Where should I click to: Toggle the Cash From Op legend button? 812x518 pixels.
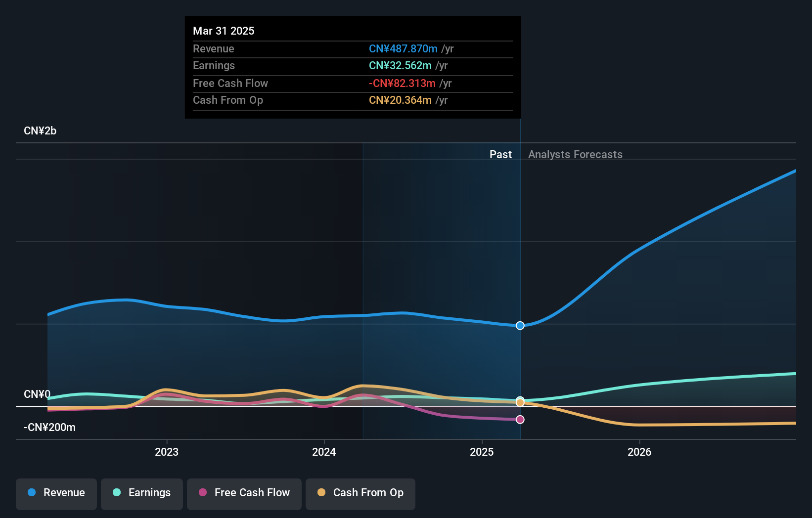(x=361, y=494)
